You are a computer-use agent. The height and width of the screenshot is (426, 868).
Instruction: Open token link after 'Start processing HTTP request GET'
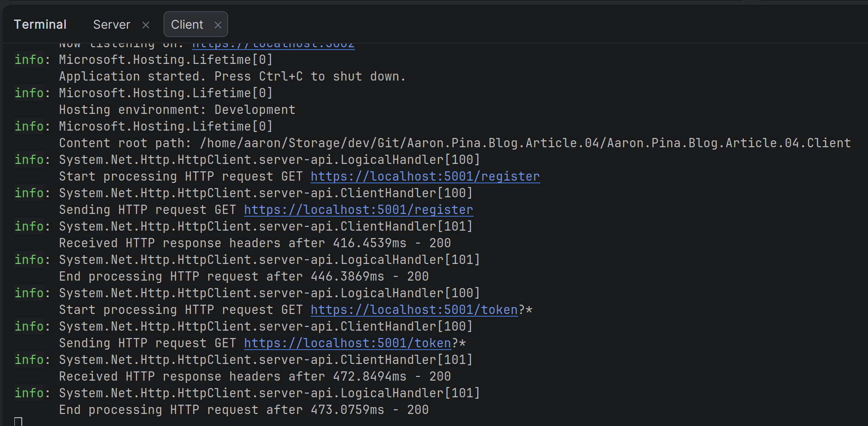(x=414, y=310)
